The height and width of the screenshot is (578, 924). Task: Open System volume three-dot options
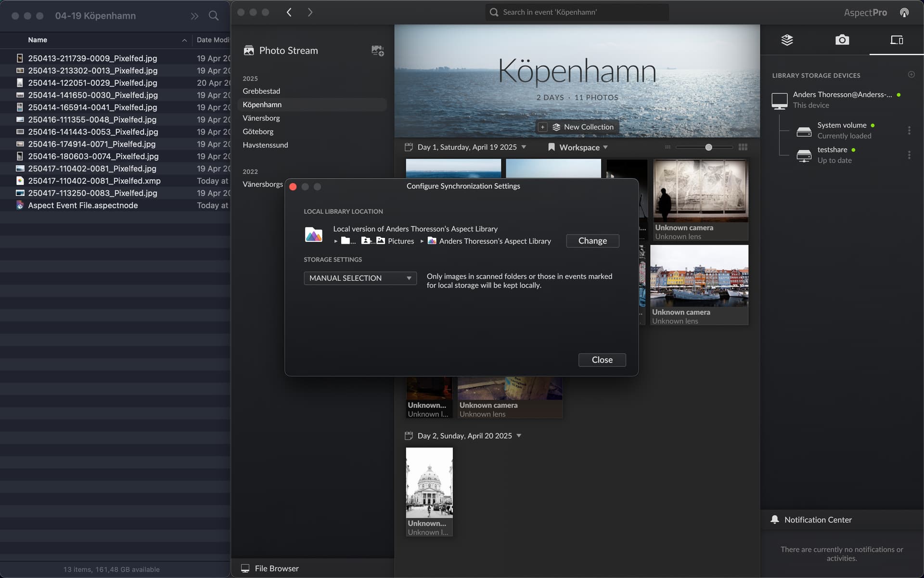[x=909, y=131]
